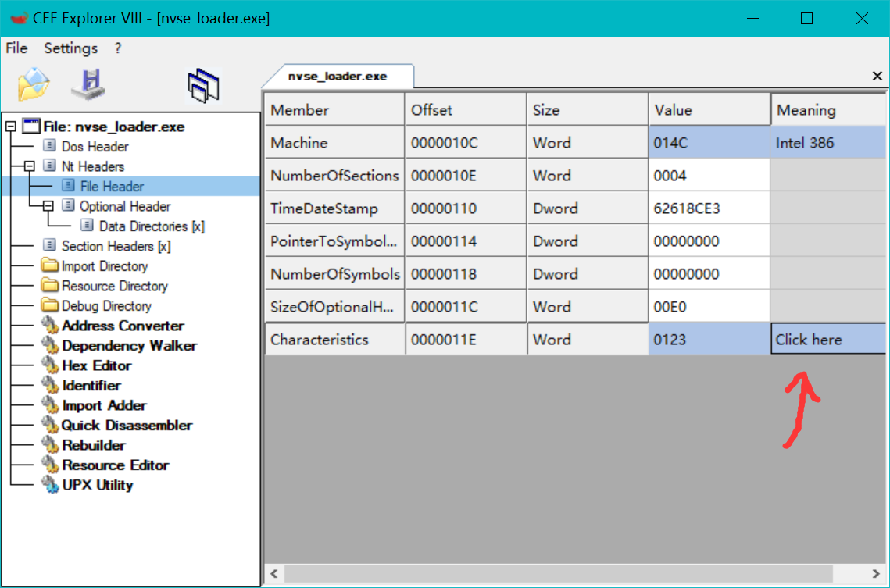Click the 'Click here' Characteristics meaning cell
Image resolution: width=890 pixels, height=588 pixels.
click(x=828, y=339)
